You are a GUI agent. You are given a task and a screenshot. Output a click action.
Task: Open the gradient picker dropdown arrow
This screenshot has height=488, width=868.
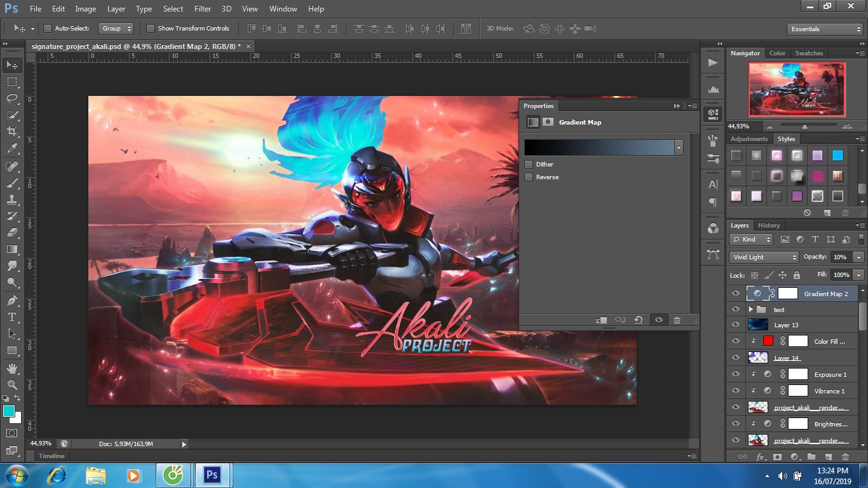point(679,147)
